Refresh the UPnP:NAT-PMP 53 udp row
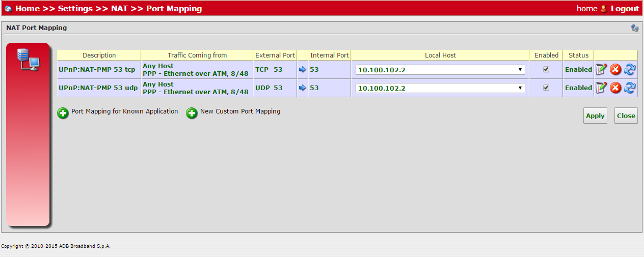The height and width of the screenshot is (257, 644). tap(630, 88)
